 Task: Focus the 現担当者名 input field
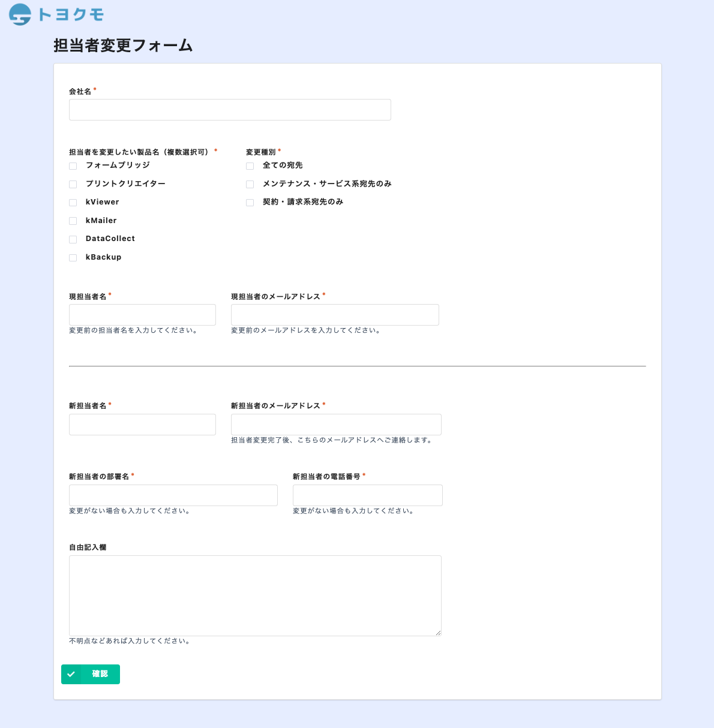click(x=142, y=315)
